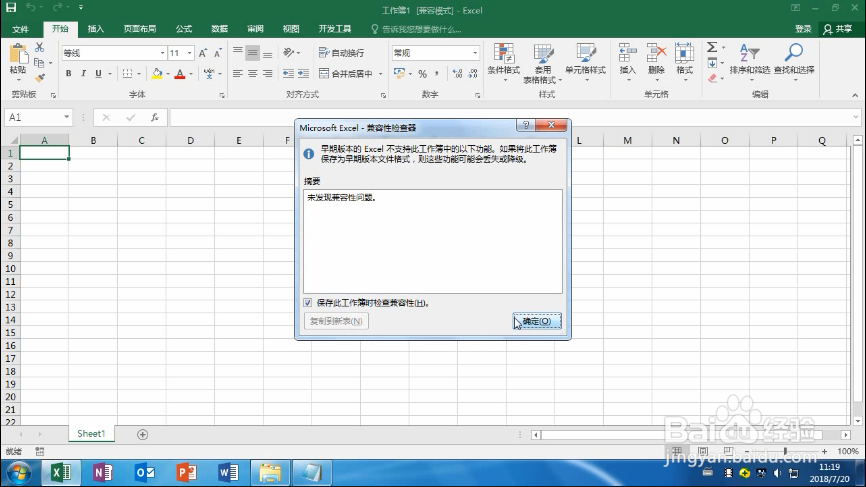Click the Name Box showing A1

click(39, 117)
